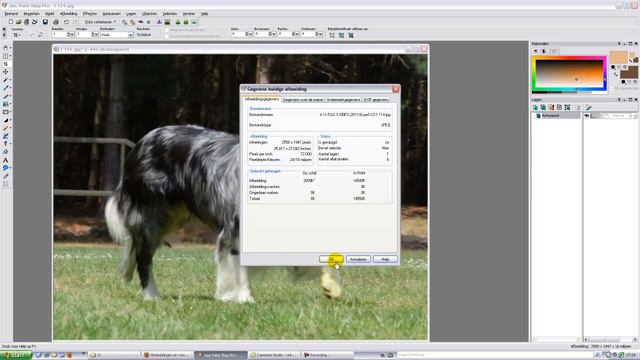Click the Print icon in the toolbar
This screenshot has width=640, height=360.
tap(56, 22)
